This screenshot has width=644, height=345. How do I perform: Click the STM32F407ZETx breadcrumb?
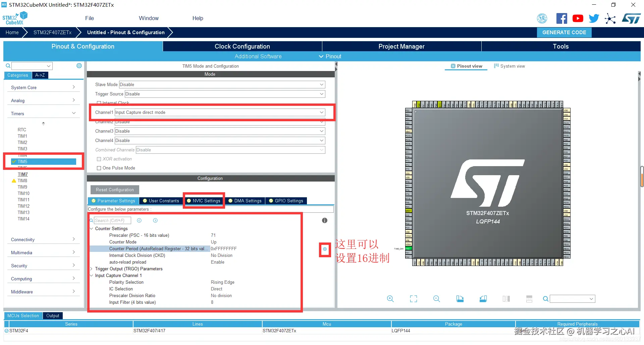coord(53,32)
